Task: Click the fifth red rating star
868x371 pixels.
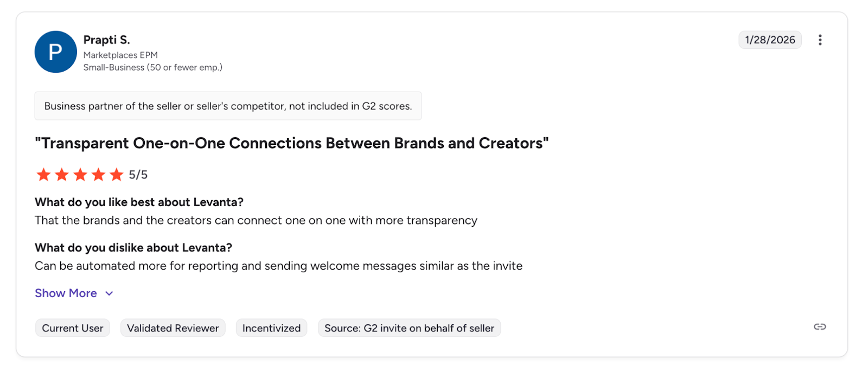Action: click(116, 175)
